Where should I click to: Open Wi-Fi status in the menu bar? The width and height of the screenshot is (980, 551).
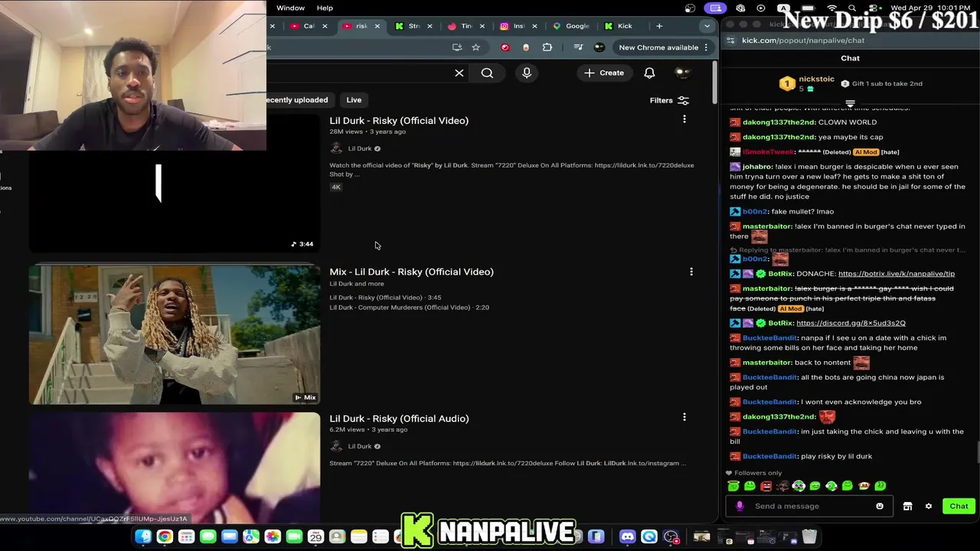coord(831,8)
